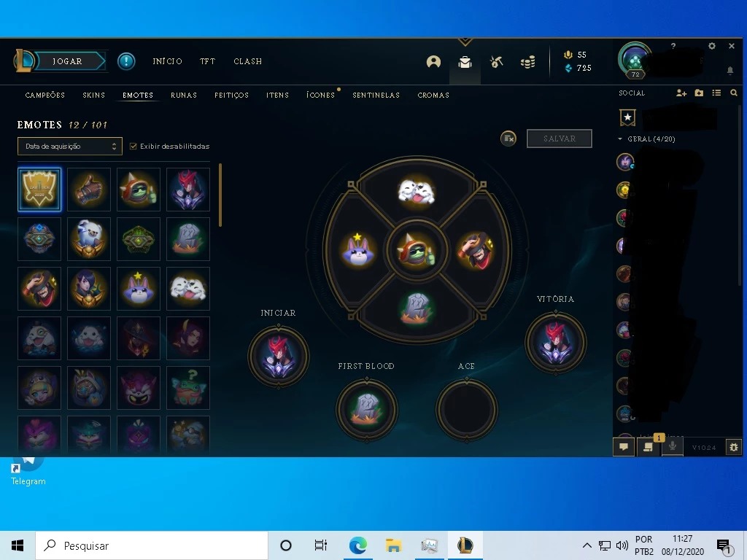Viewport: 747px width, 560px height.
Task: Expand the hidden navigation chevron at top
Action: pos(465,42)
